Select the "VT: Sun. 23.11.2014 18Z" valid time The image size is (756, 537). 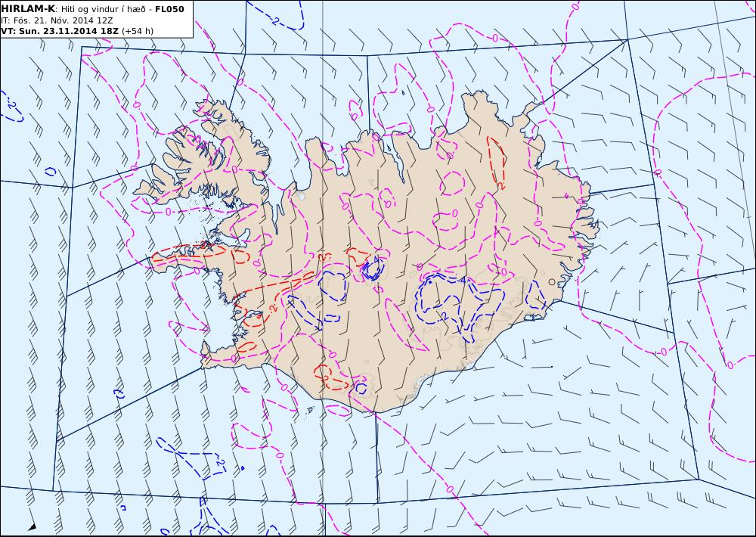(60, 31)
